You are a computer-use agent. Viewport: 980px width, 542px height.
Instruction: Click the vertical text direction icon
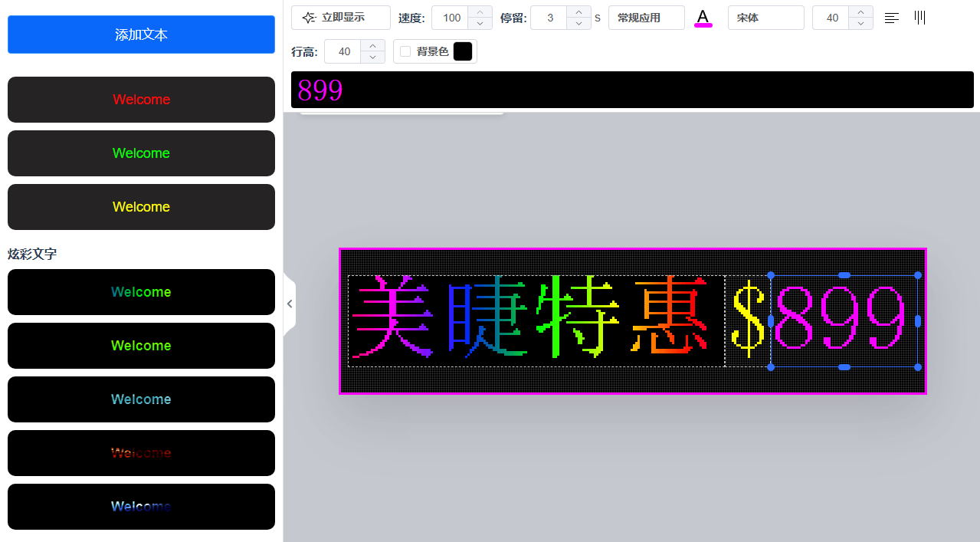(919, 18)
